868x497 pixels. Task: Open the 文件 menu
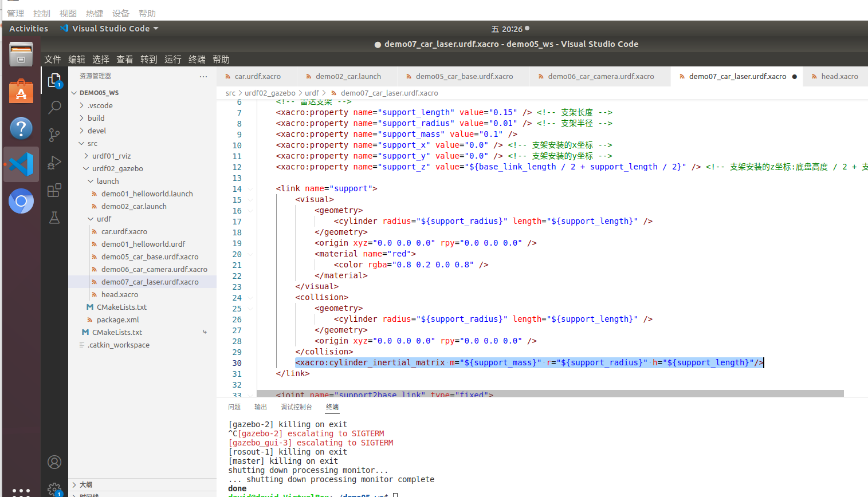point(53,60)
